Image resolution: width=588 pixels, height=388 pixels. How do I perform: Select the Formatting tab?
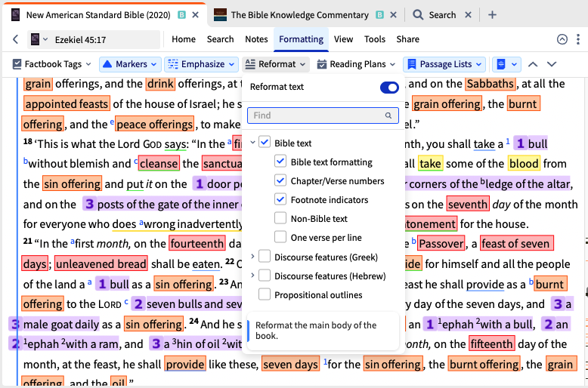point(301,39)
